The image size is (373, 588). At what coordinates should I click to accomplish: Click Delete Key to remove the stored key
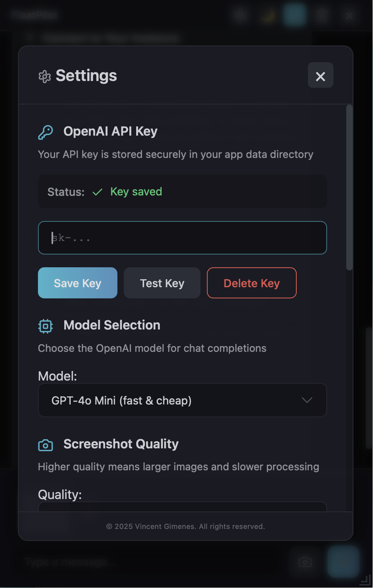[251, 283]
